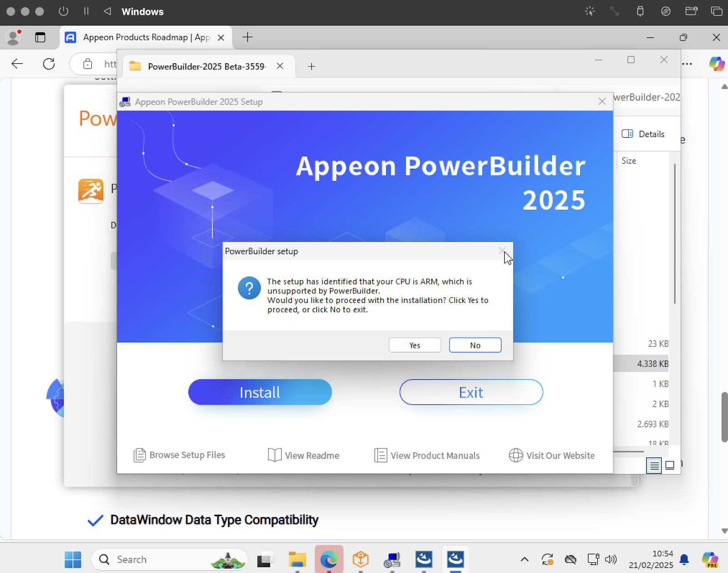Show hidden system tray icons

click(x=525, y=559)
